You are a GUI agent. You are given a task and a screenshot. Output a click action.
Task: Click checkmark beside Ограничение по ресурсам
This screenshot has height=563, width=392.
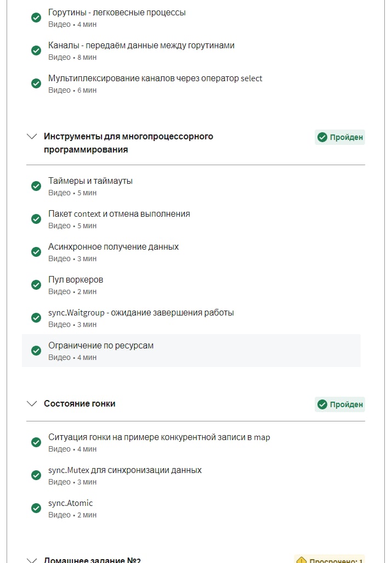(36, 351)
